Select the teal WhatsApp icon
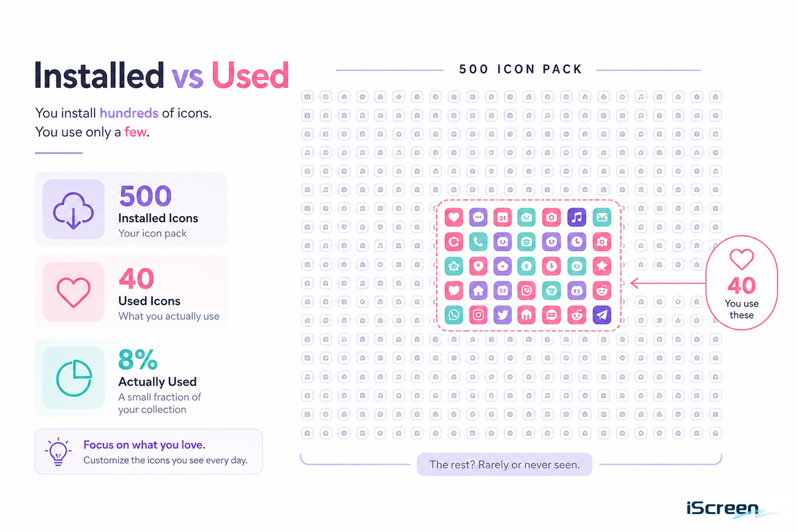This screenshot has width=798, height=532. [x=454, y=315]
